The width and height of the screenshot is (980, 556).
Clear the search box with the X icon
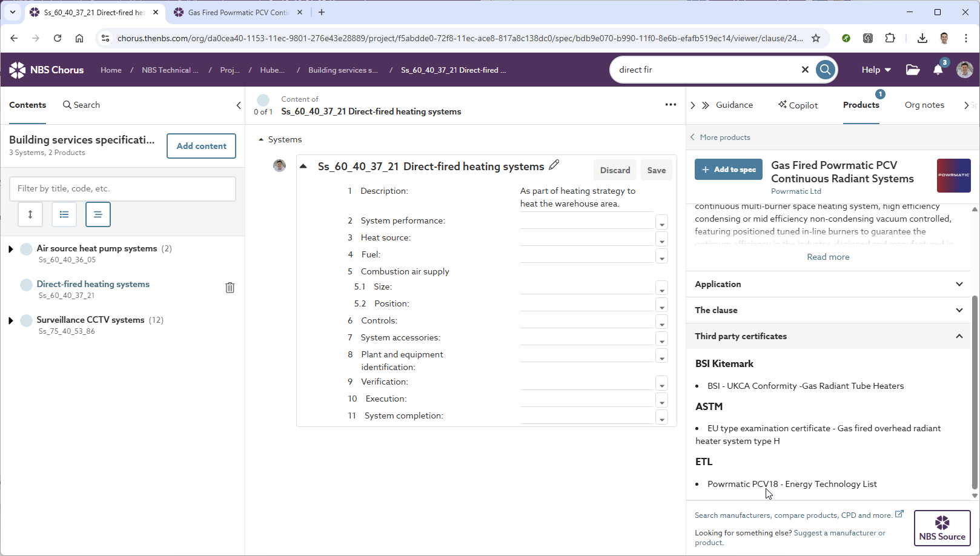(x=805, y=69)
